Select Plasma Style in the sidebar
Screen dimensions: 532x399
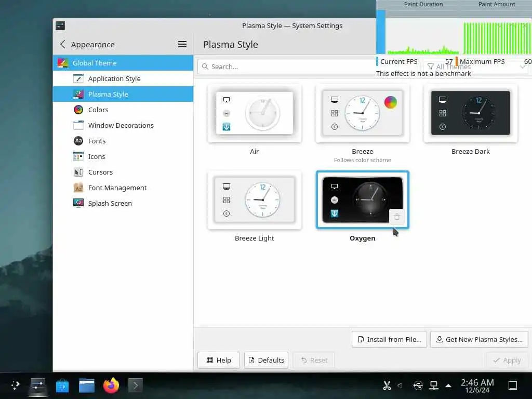coord(123,95)
